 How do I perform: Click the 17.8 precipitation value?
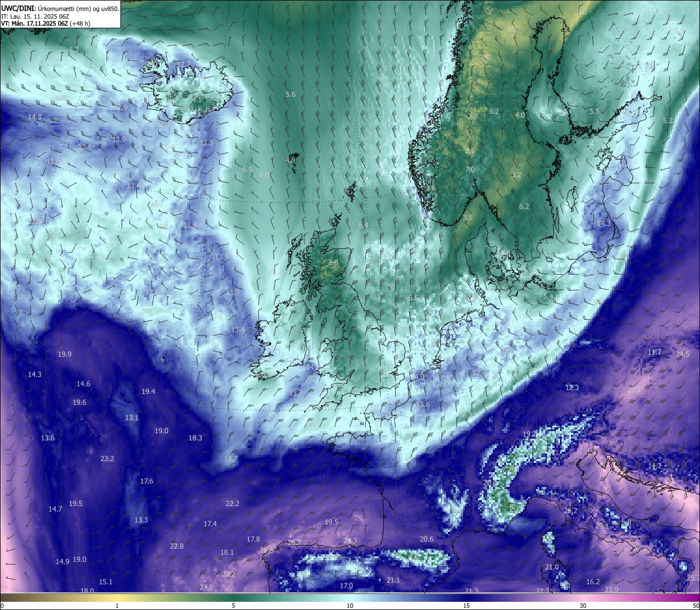pyautogui.click(x=253, y=539)
